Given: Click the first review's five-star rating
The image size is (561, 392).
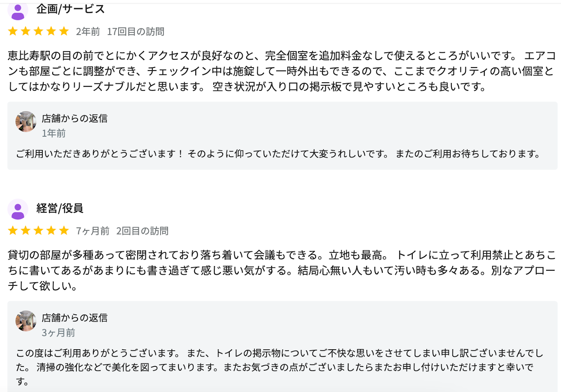Looking at the screenshot, I should coord(38,31).
